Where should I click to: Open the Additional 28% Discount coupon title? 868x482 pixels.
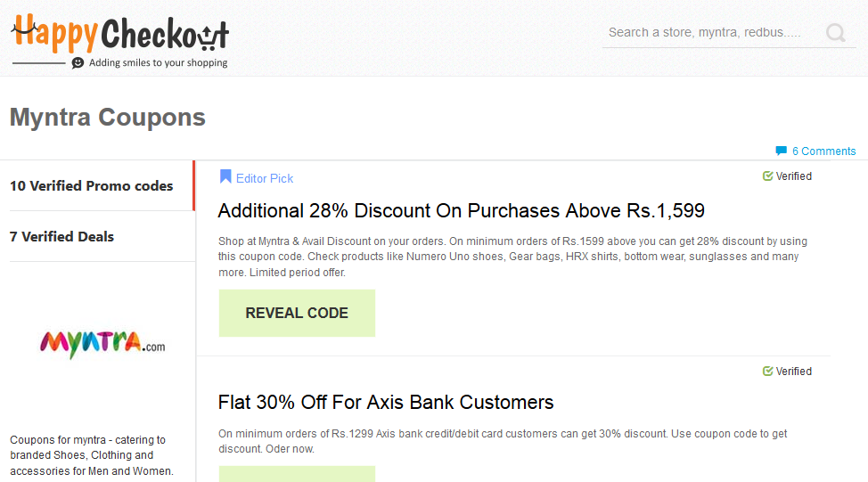coord(461,211)
